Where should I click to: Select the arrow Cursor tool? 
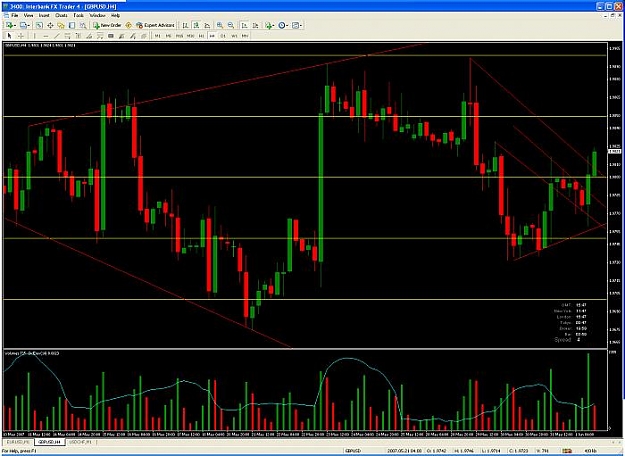(x=9, y=36)
